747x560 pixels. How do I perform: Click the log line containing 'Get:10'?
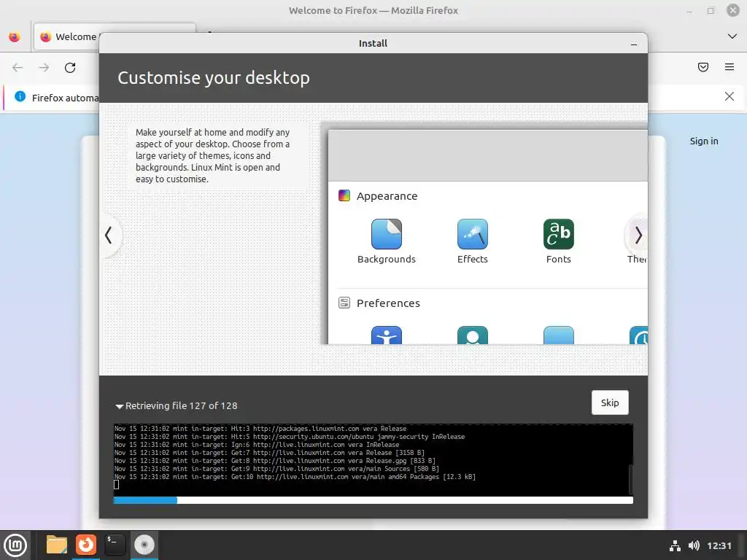tap(295, 477)
